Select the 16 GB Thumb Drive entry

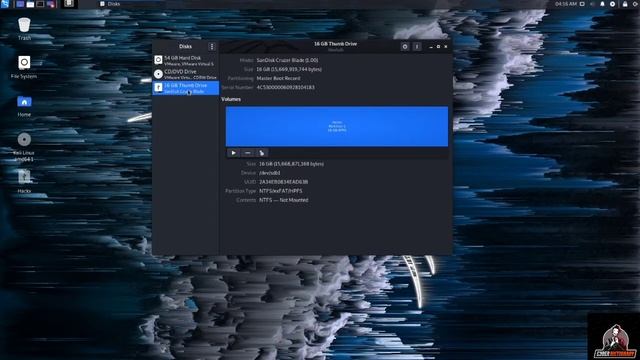[x=186, y=88]
